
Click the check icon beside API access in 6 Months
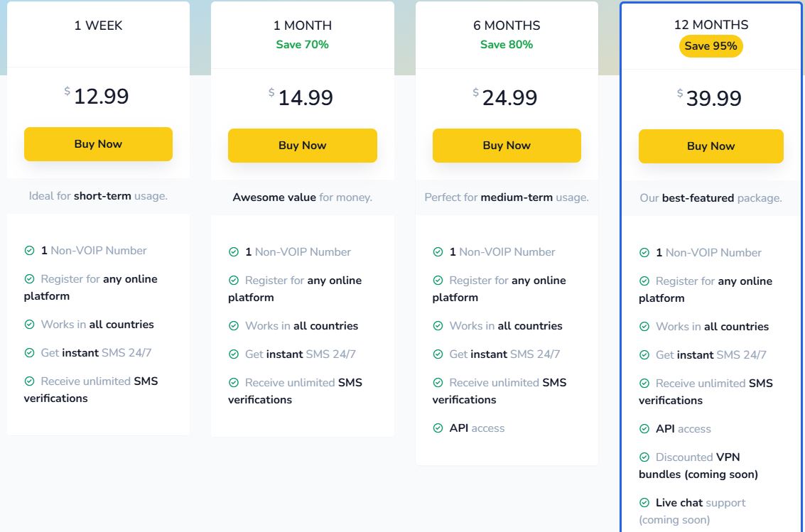[438, 428]
